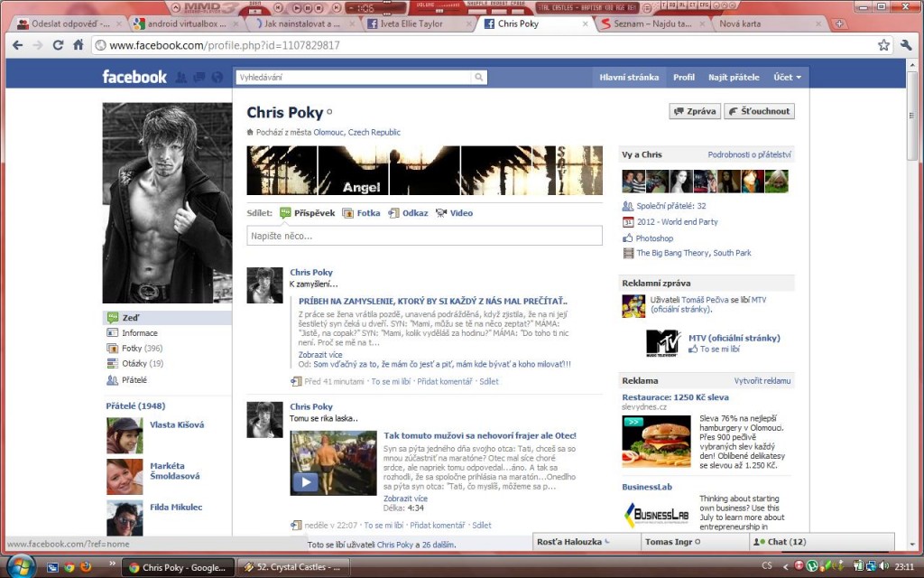Open Markéta Šmoldasová's profile link

[174, 471]
